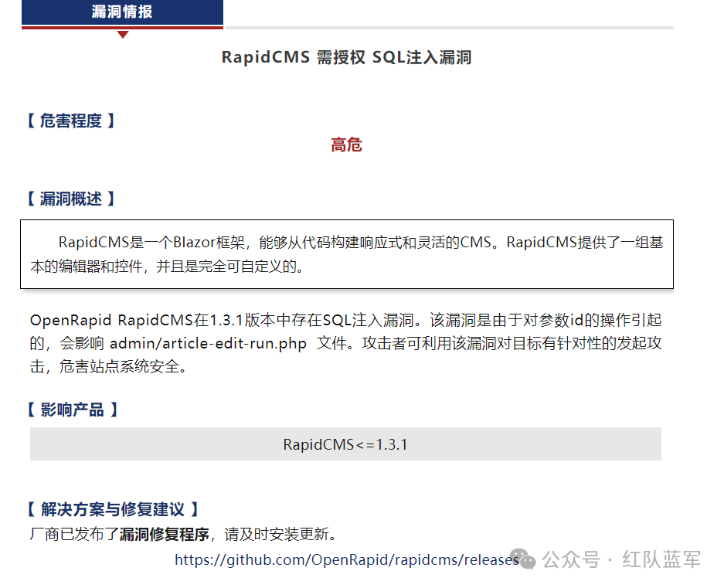Click the 【漏洞概述】 section heading
The width and height of the screenshot is (724, 588).
(x=70, y=199)
